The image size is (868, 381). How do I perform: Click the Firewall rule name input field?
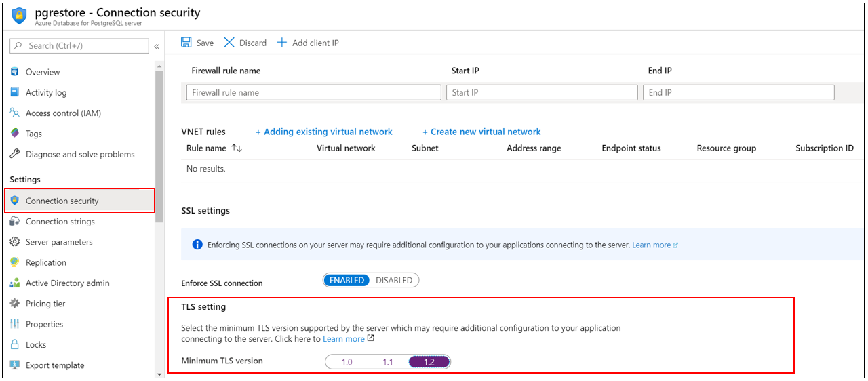coord(314,92)
